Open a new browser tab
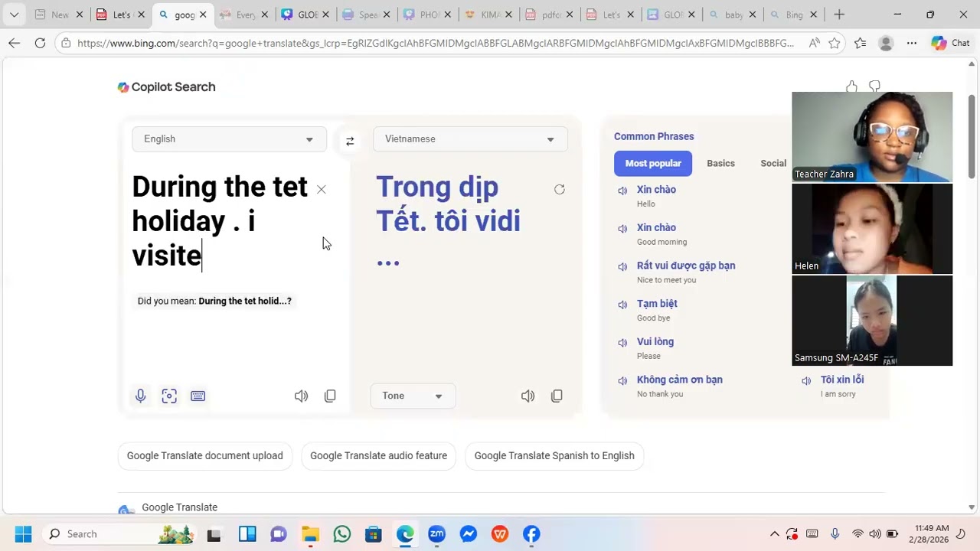The height and width of the screenshot is (551, 980). (839, 15)
